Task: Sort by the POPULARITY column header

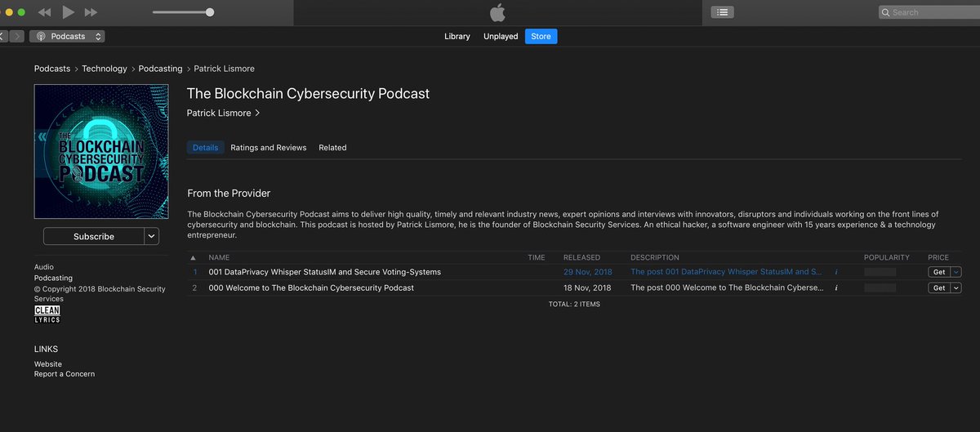Action: coord(887,257)
